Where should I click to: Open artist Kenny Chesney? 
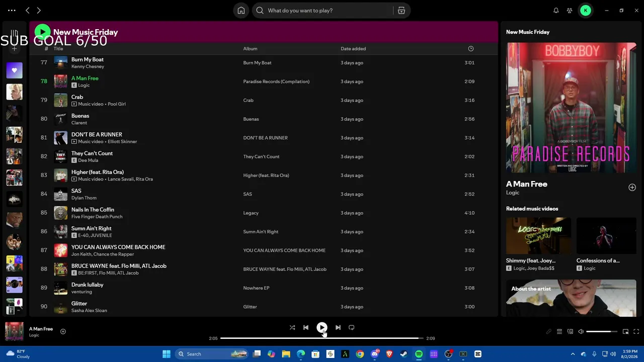[88, 66]
